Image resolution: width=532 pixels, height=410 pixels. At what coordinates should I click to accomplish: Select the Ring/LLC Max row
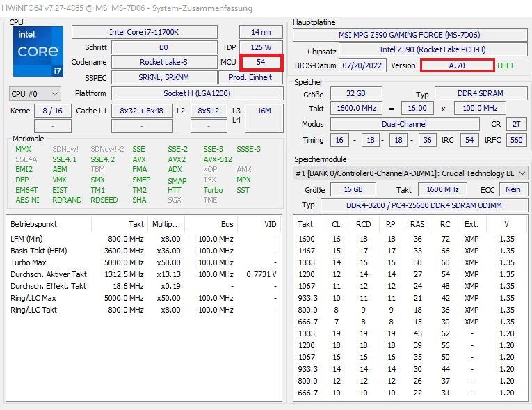pyautogui.click(x=144, y=298)
